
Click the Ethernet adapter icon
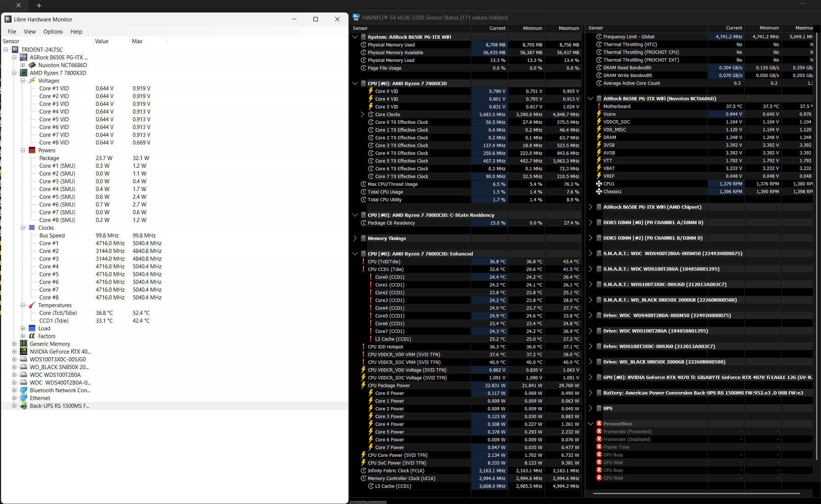click(x=24, y=398)
